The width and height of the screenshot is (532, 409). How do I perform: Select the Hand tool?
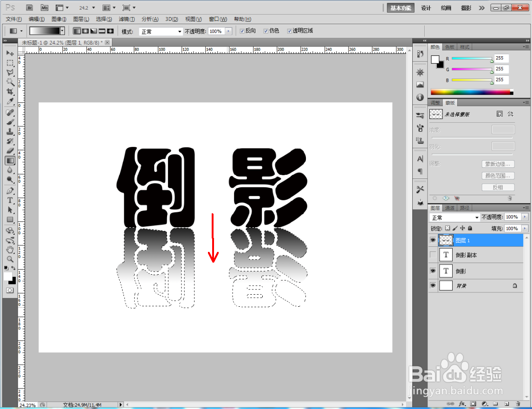[9, 249]
